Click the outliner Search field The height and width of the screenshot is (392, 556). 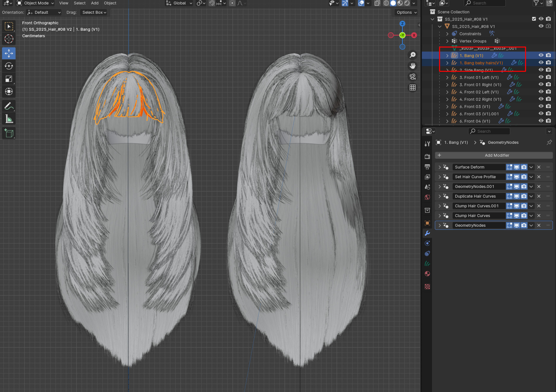(484, 3)
